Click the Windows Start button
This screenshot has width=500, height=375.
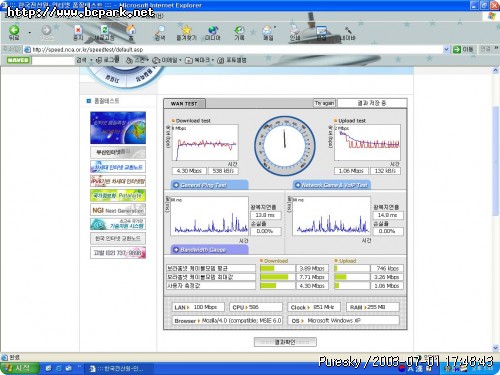(20, 368)
